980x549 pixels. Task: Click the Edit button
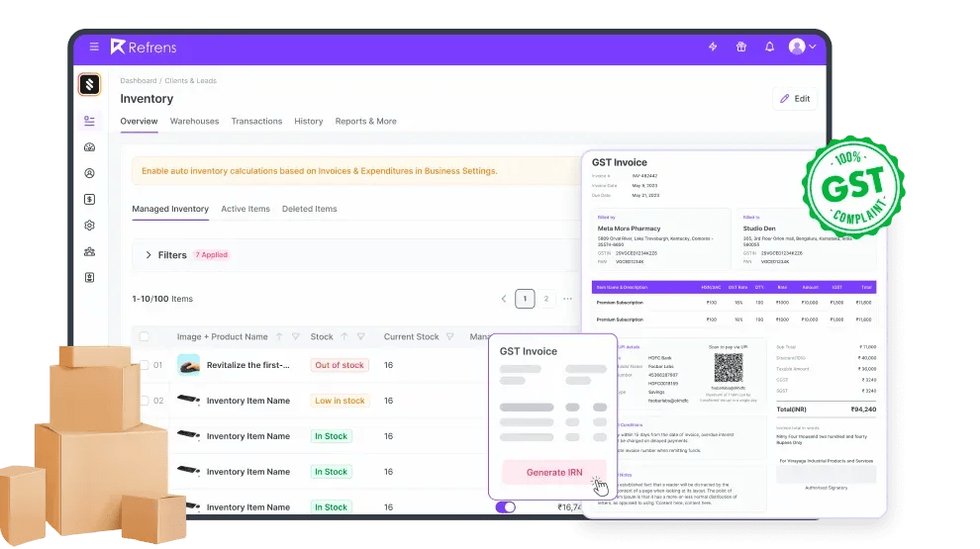pos(794,99)
